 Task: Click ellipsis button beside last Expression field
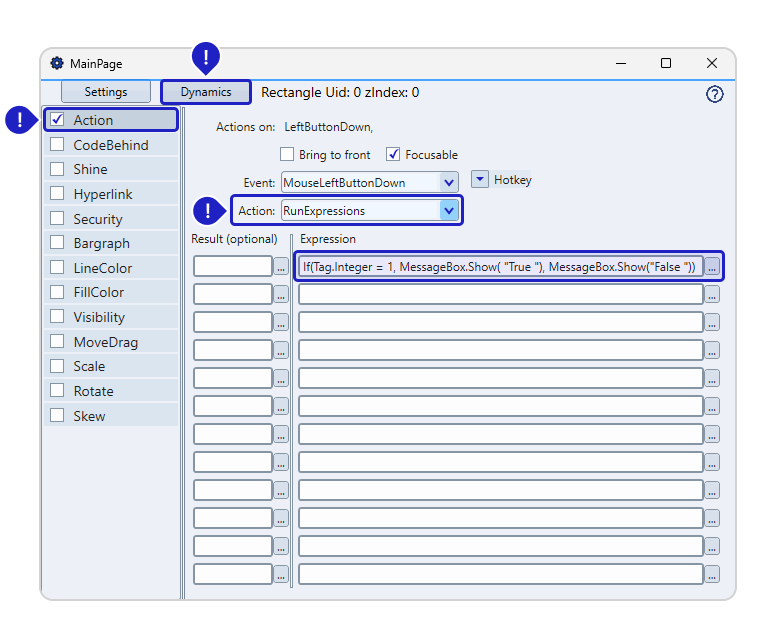(711, 575)
